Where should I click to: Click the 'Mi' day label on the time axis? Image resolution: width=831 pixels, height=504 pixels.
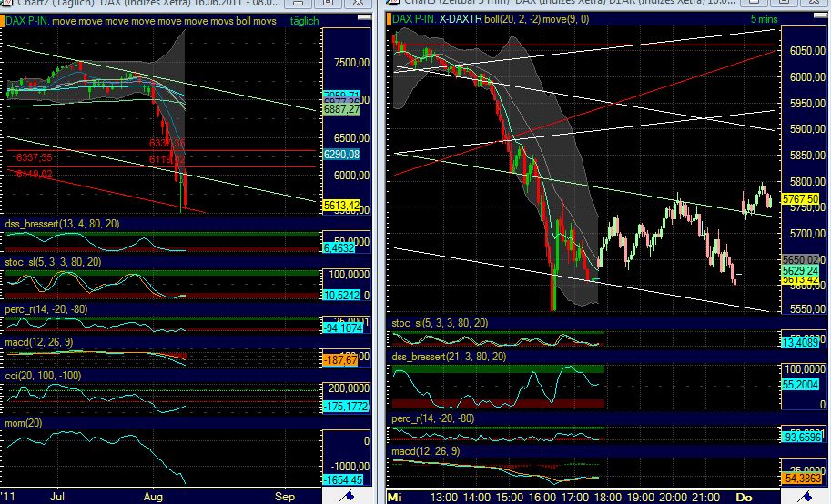(x=395, y=497)
